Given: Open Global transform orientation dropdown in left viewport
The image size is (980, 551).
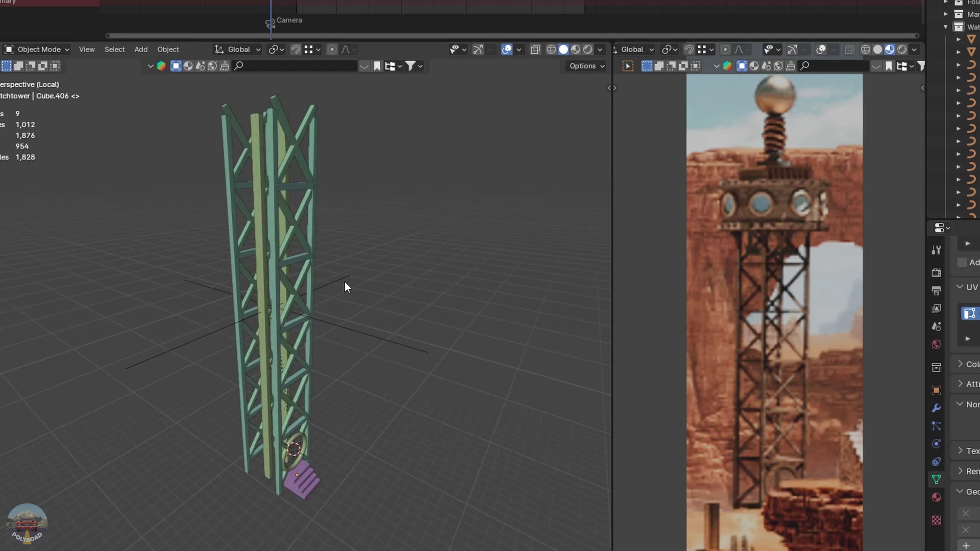Looking at the screenshot, I should point(238,49).
